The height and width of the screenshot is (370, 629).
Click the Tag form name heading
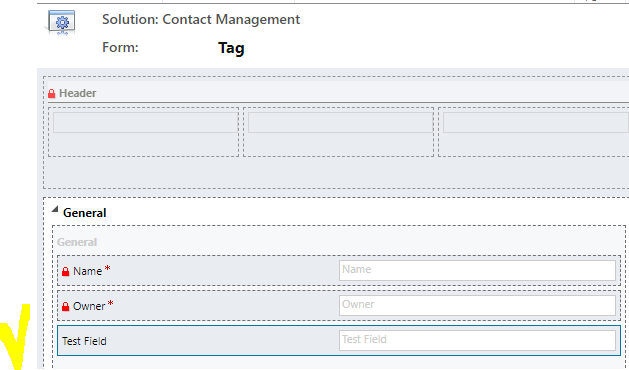(x=231, y=48)
